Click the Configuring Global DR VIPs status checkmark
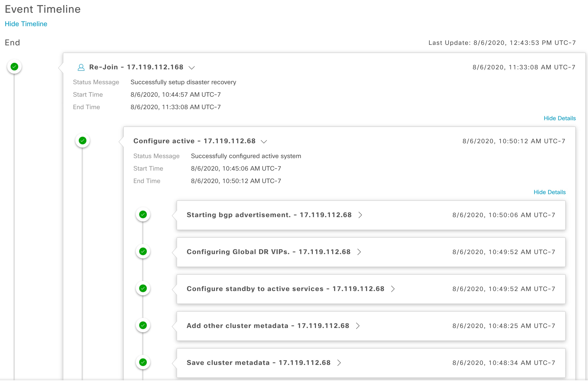The width and height of the screenshot is (588, 381). (x=143, y=251)
